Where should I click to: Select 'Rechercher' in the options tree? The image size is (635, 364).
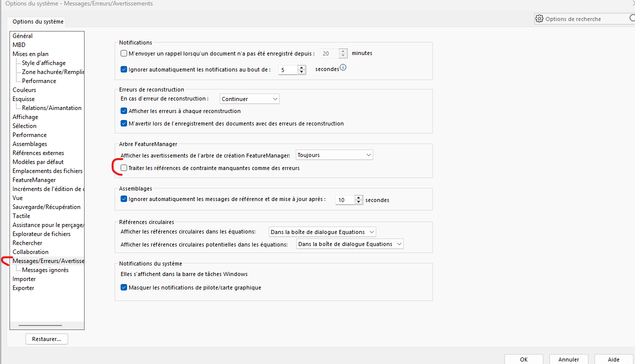tap(28, 243)
